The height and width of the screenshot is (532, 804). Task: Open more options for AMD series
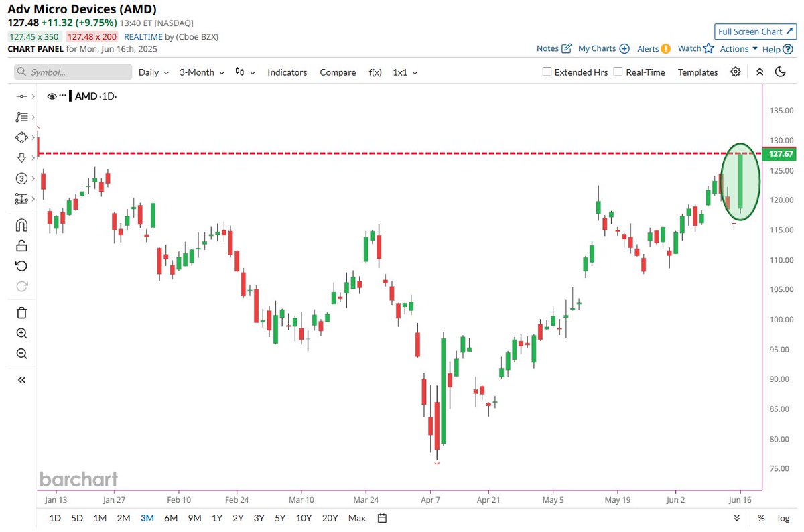tap(64, 96)
